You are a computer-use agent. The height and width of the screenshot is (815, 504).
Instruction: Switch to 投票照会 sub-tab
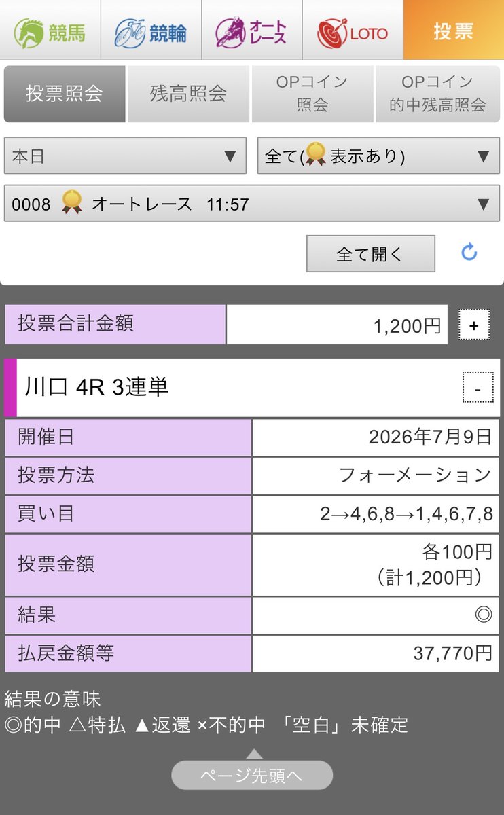click(65, 94)
